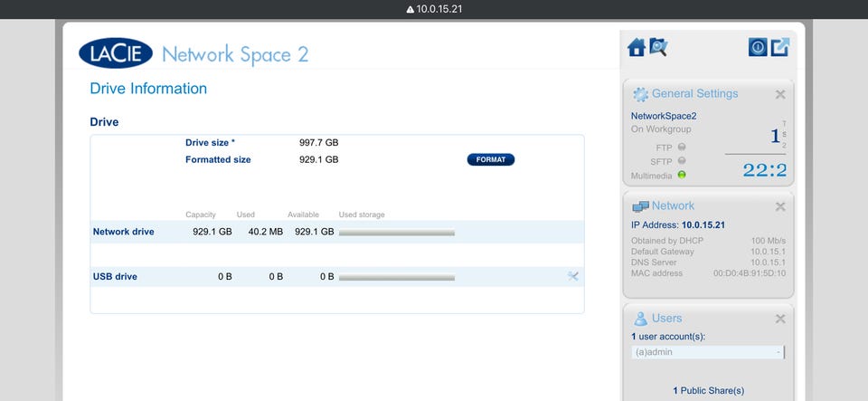Click the Network computers icon

(x=640, y=206)
